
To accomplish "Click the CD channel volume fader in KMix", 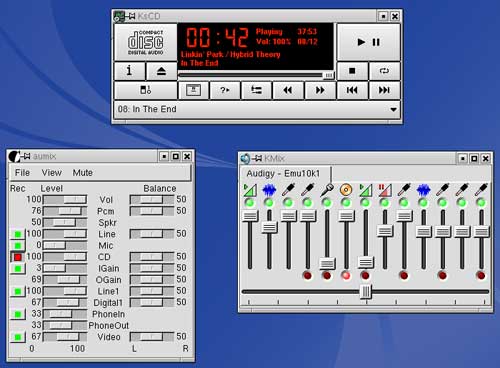I will [x=346, y=216].
